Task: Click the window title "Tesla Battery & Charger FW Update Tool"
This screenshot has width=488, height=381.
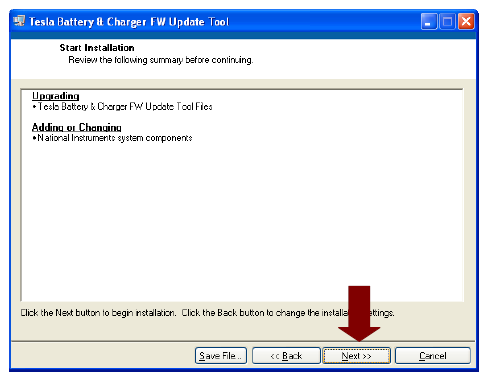Action: pos(129,22)
